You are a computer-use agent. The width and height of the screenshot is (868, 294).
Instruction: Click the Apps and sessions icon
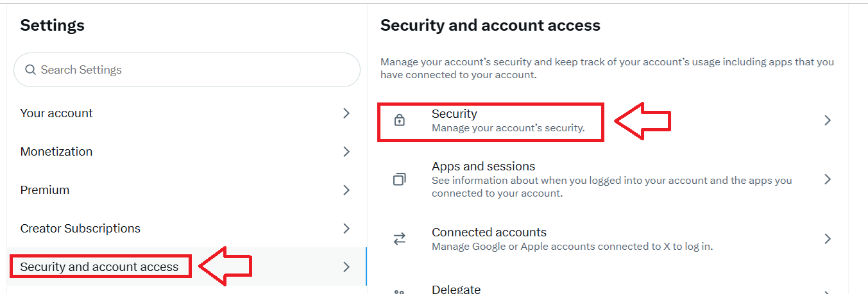399,179
